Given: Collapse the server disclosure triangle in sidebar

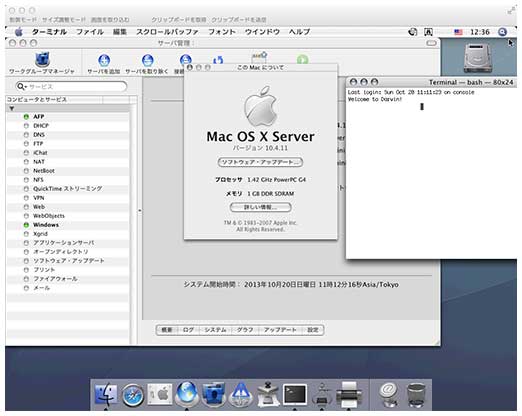Looking at the screenshot, I should tap(12, 109).
